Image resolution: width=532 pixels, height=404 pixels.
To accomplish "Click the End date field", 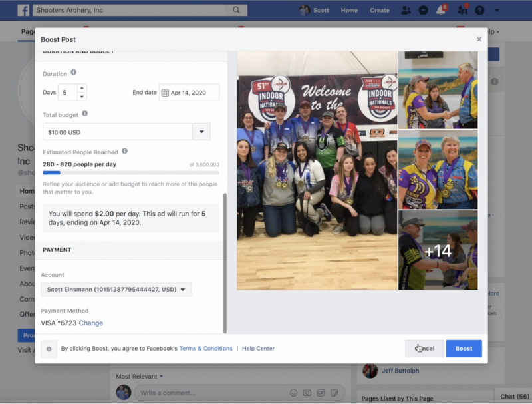I will click(x=189, y=93).
